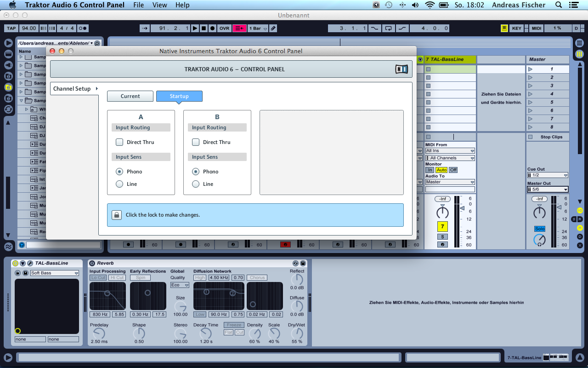This screenshot has height=368, width=588.
Task: Toggle the X crossfader show button
Action: point(580,245)
